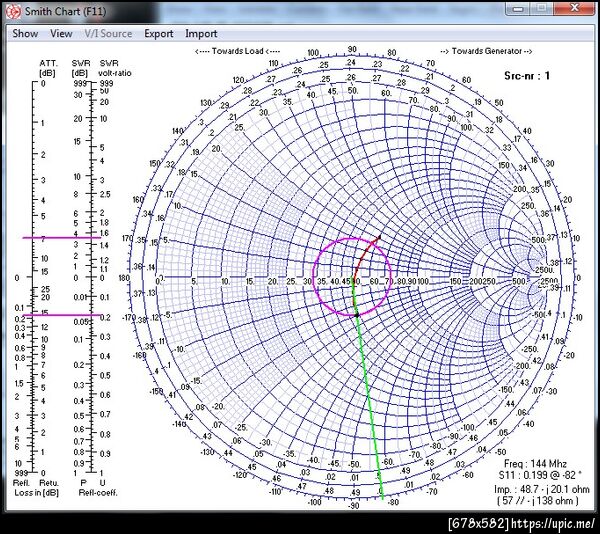Click the 'S11 : 0.199 @ -82' readout
The width and height of the screenshot is (600, 534).
click(540, 475)
